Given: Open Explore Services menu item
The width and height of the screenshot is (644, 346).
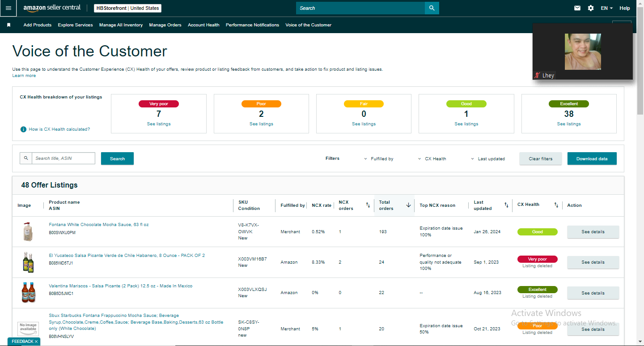Looking at the screenshot, I should click(75, 25).
